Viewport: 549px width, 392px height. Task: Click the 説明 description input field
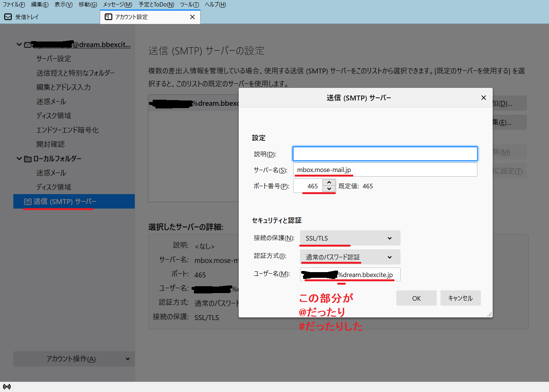[385, 154]
